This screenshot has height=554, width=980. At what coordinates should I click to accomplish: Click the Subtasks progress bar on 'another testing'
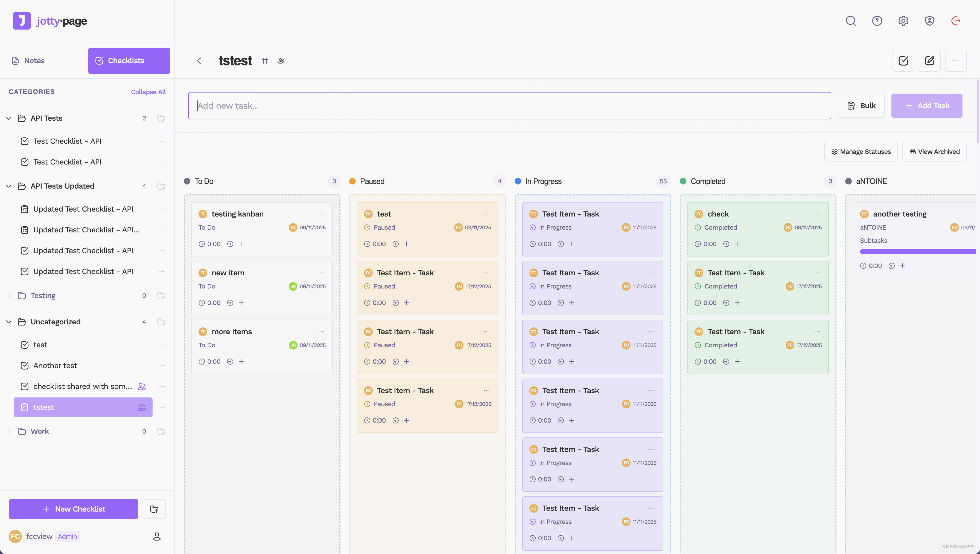[x=917, y=252]
